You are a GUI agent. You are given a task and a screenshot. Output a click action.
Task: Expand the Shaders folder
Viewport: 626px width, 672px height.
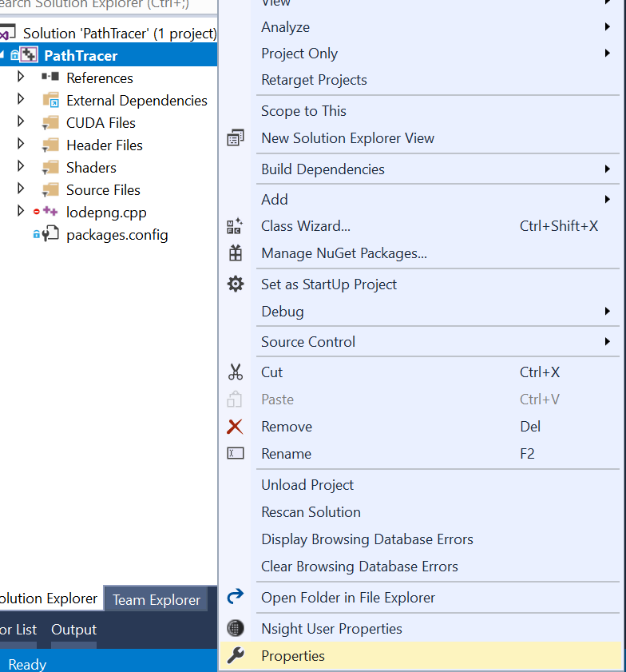tap(20, 166)
